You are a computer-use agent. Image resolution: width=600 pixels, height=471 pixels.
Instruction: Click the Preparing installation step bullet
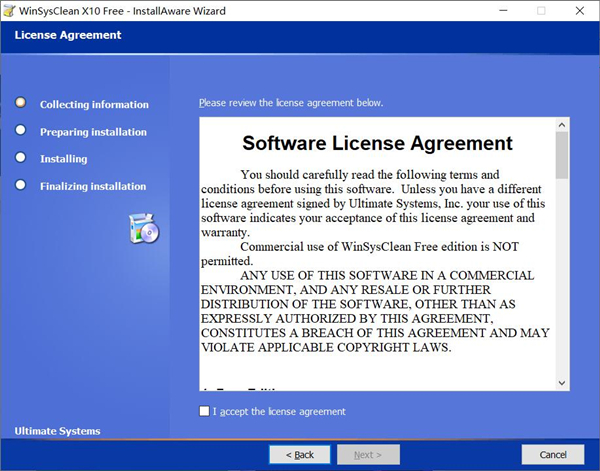20,130
